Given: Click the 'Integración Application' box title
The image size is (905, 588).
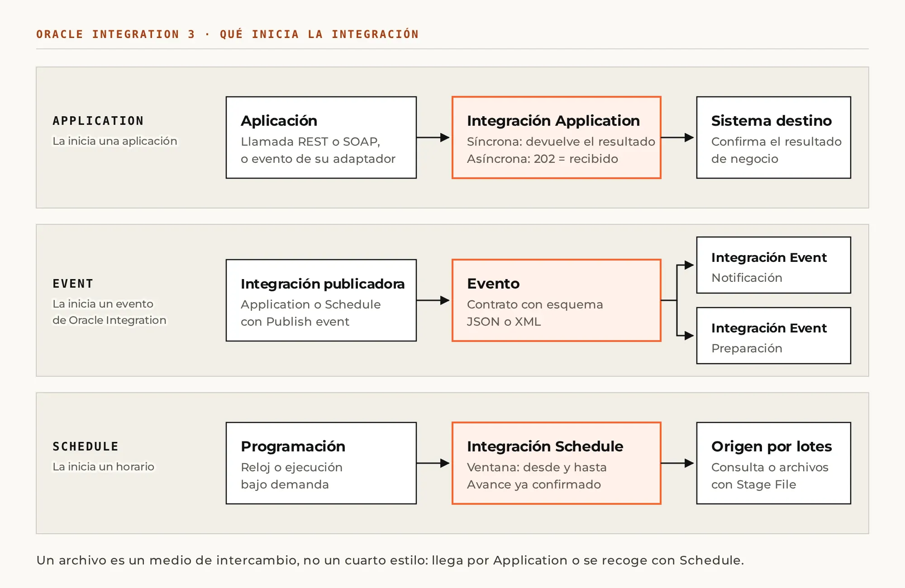Looking at the screenshot, I should tap(553, 121).
